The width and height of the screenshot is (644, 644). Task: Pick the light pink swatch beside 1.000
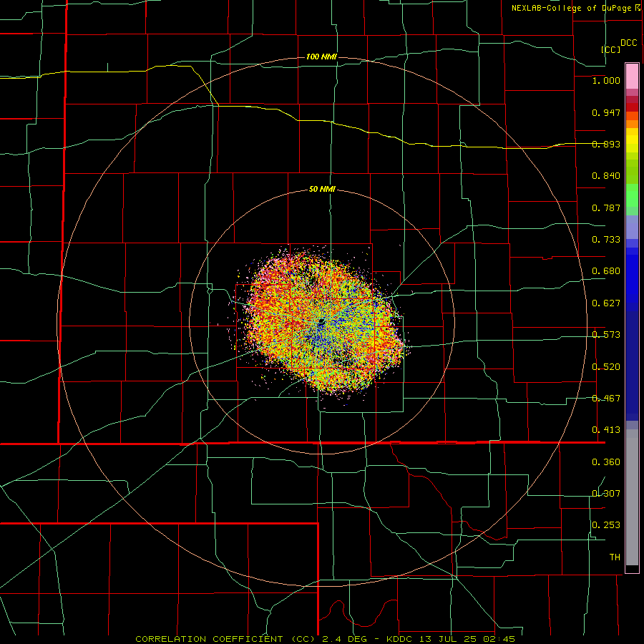pyautogui.click(x=632, y=77)
